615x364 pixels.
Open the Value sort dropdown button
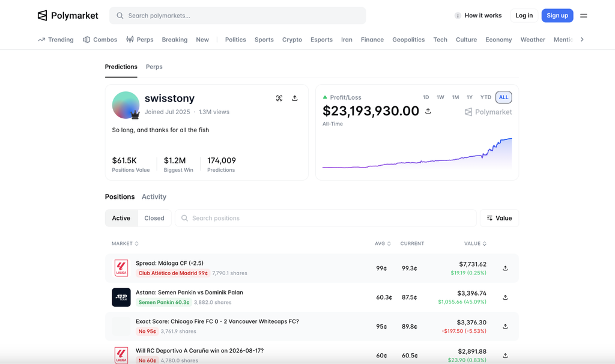click(x=499, y=218)
